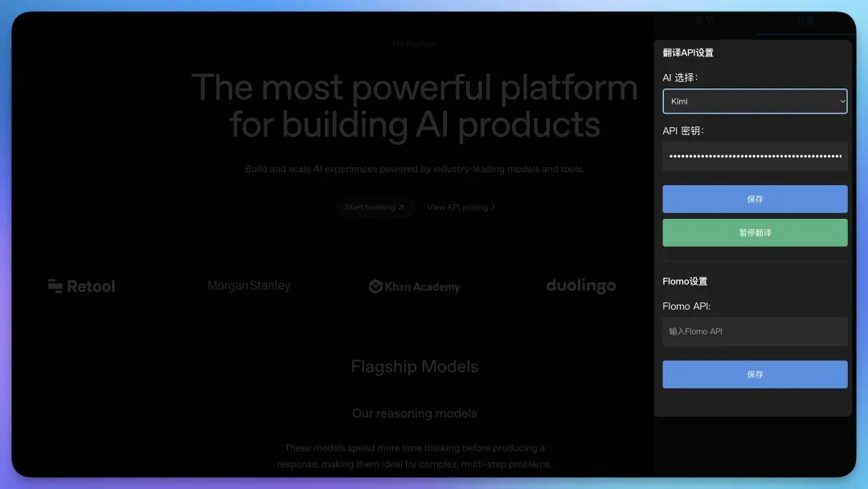Click the Flagship Models heading
The image size is (868, 489).
pyautogui.click(x=414, y=367)
